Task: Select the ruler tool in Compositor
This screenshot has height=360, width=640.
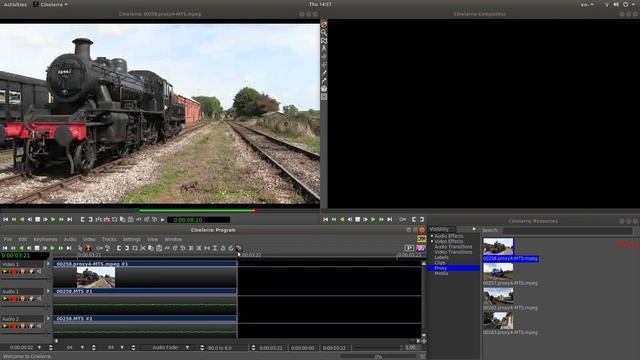Action: coord(324,49)
